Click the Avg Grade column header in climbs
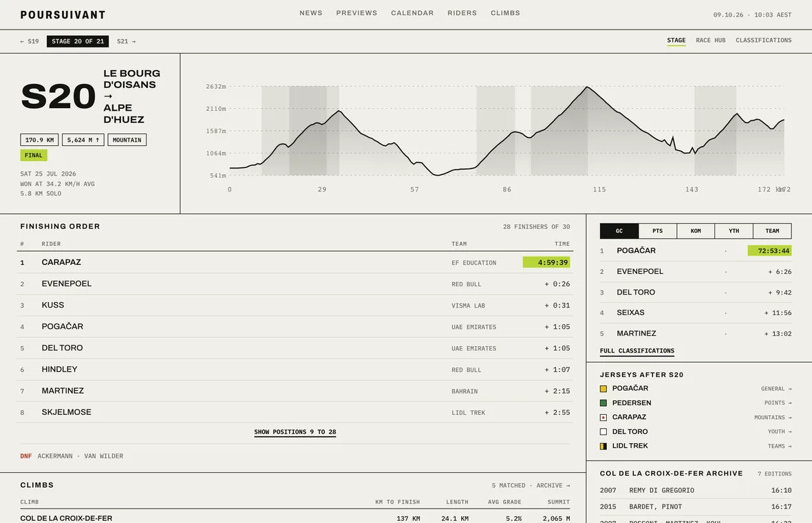The height and width of the screenshot is (523, 812). 504,502
